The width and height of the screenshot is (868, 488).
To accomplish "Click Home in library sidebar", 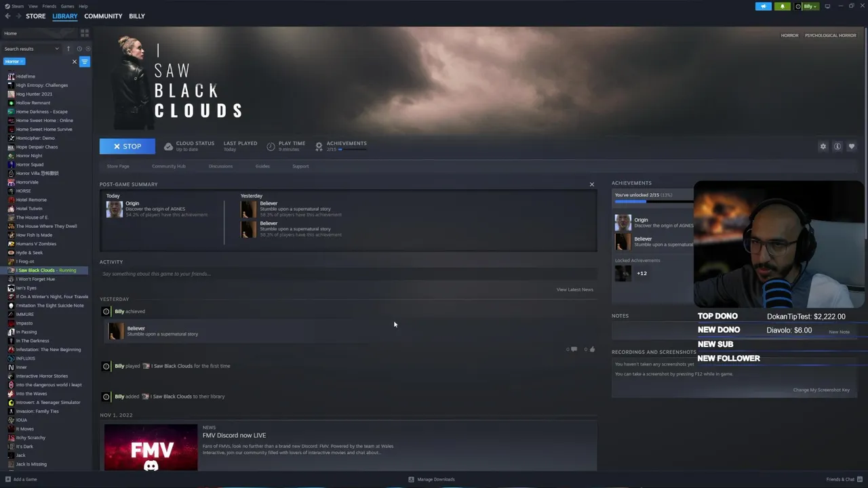I will (11, 33).
